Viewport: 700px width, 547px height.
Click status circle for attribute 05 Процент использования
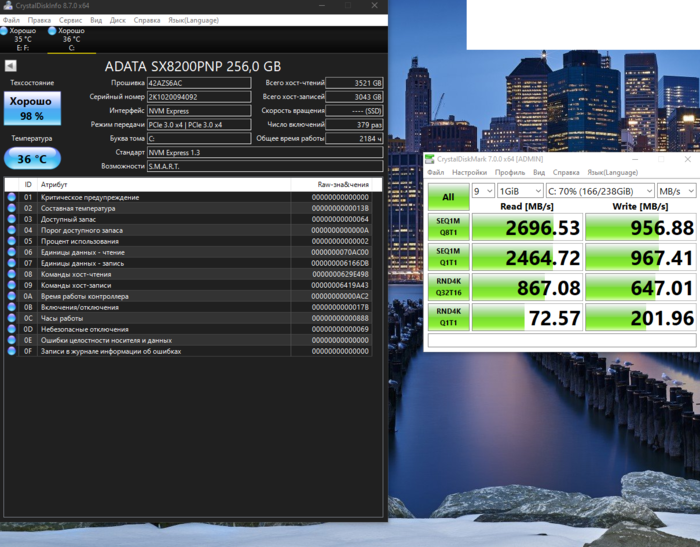click(x=12, y=241)
